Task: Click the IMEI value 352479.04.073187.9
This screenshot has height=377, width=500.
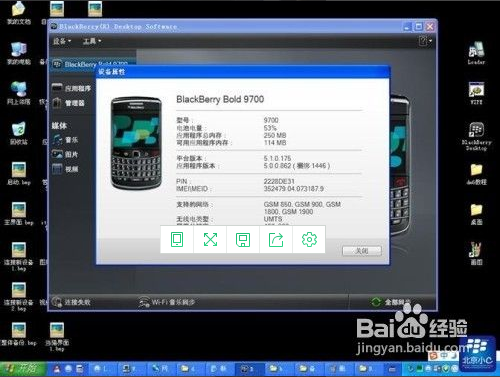Action: point(294,189)
